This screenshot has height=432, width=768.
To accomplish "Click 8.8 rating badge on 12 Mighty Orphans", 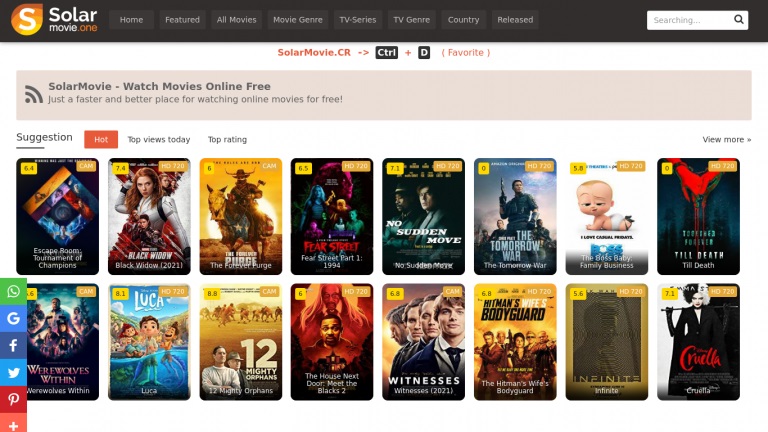I will click(212, 293).
